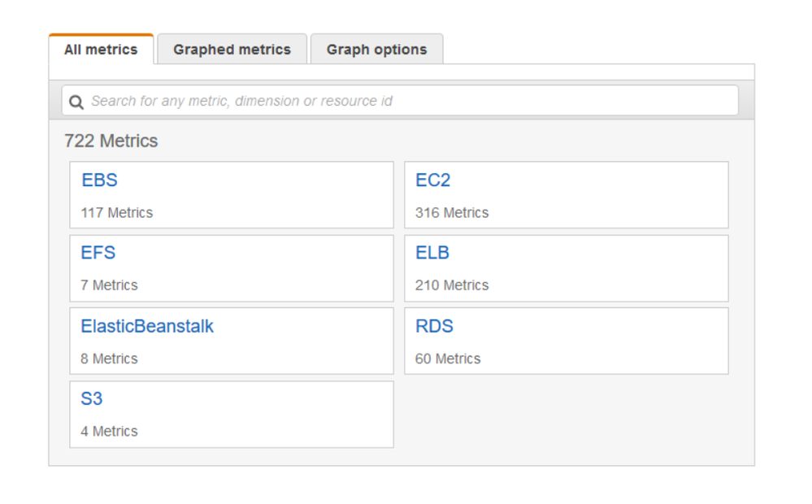Click the 722 Metrics total heading

pyautogui.click(x=111, y=141)
